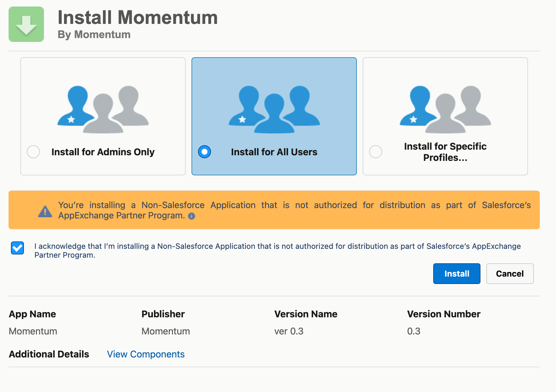Select the Install for Specific Profiles radio button

375,152
